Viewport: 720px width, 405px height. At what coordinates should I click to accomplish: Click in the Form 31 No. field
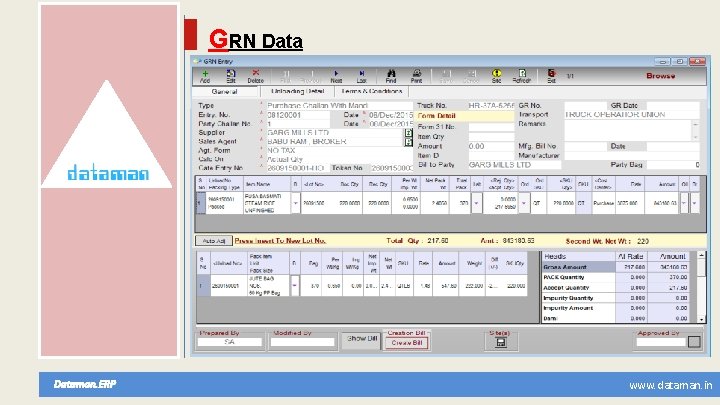pos(491,127)
